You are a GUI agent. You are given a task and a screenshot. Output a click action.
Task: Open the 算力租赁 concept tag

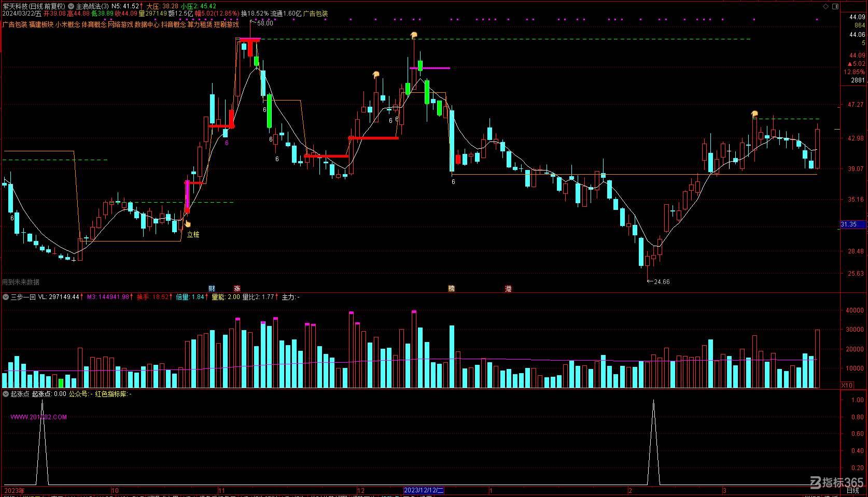click(x=200, y=24)
